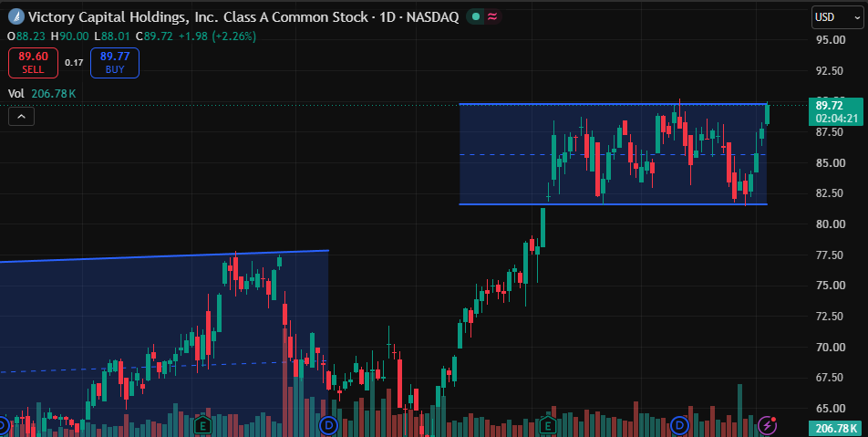
Task: Click the red SELL 89.60 button
Action: click(x=33, y=63)
